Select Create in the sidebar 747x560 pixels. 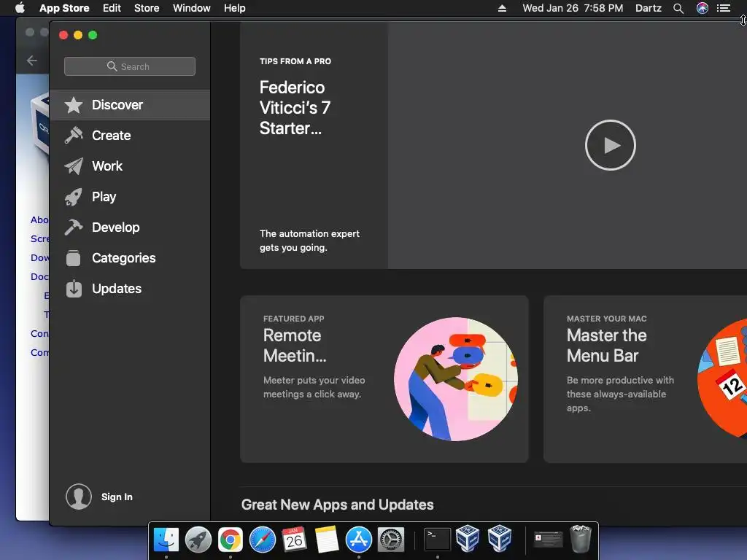pyautogui.click(x=130, y=135)
